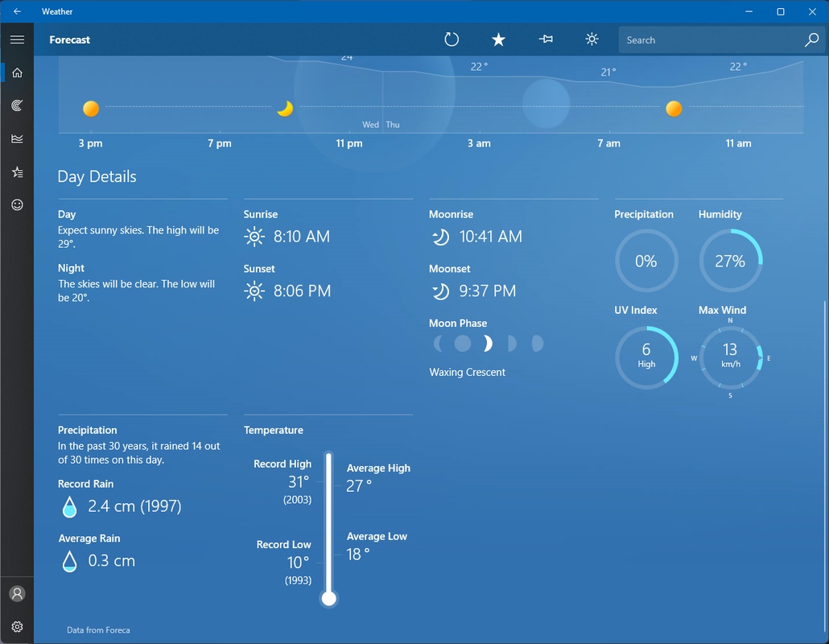
Task: Open the Settings gear
Action: 17,626
